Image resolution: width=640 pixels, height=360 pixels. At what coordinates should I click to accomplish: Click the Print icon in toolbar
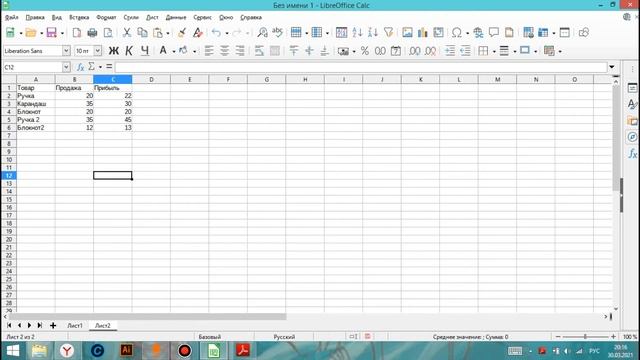(92, 33)
